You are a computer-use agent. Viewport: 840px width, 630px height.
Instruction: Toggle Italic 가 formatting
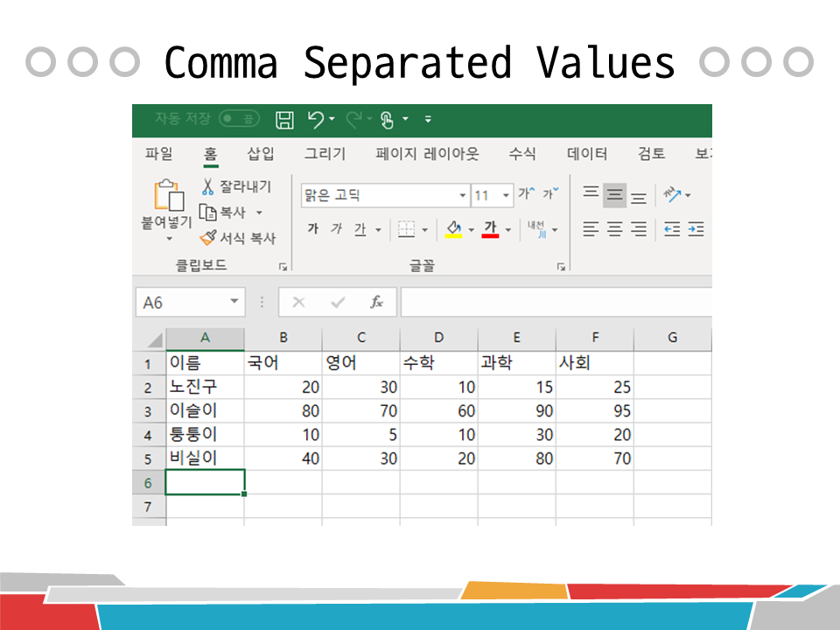coord(336,228)
